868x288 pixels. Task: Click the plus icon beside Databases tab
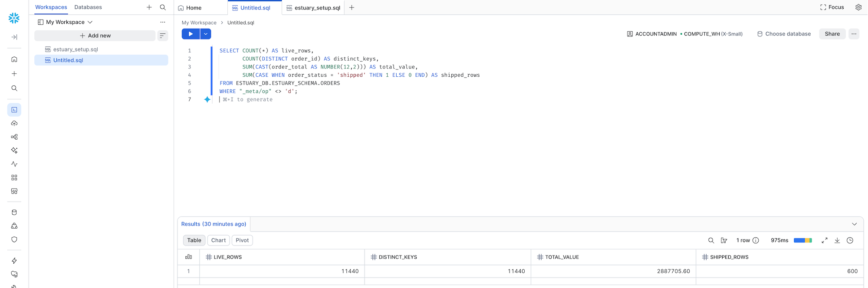(x=149, y=7)
